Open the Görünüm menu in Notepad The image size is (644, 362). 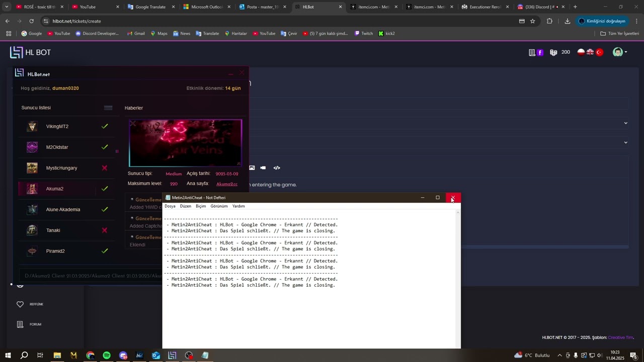219,206
